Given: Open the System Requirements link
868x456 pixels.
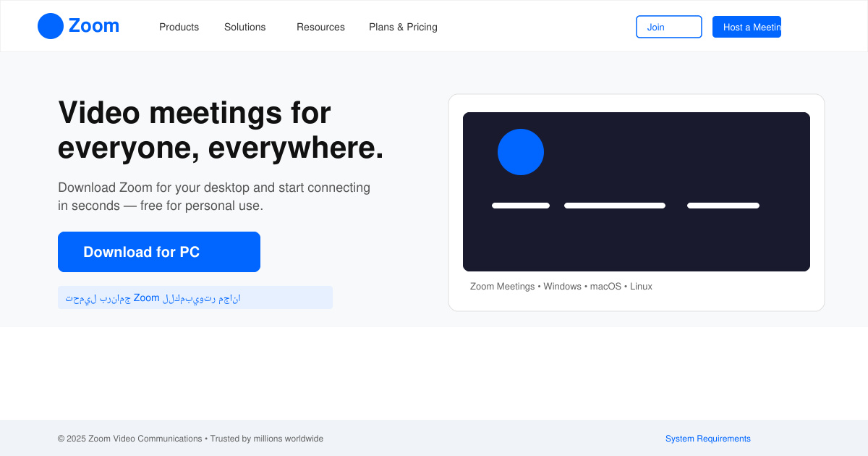Looking at the screenshot, I should coord(708,439).
